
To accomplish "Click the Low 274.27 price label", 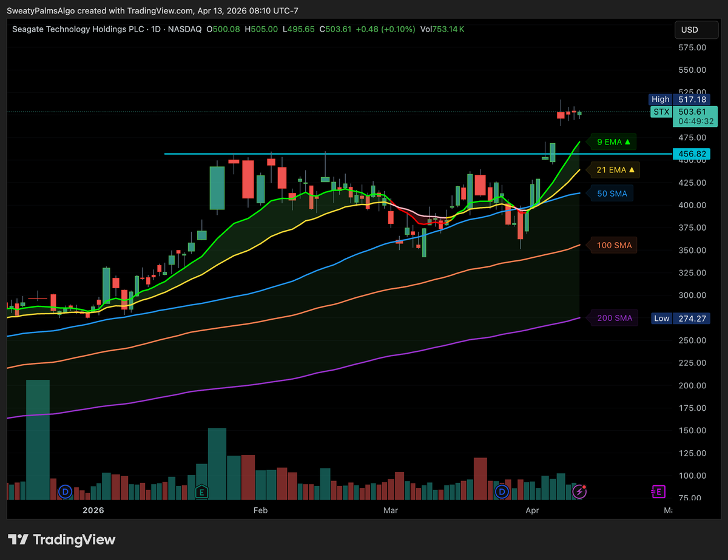I will (680, 318).
